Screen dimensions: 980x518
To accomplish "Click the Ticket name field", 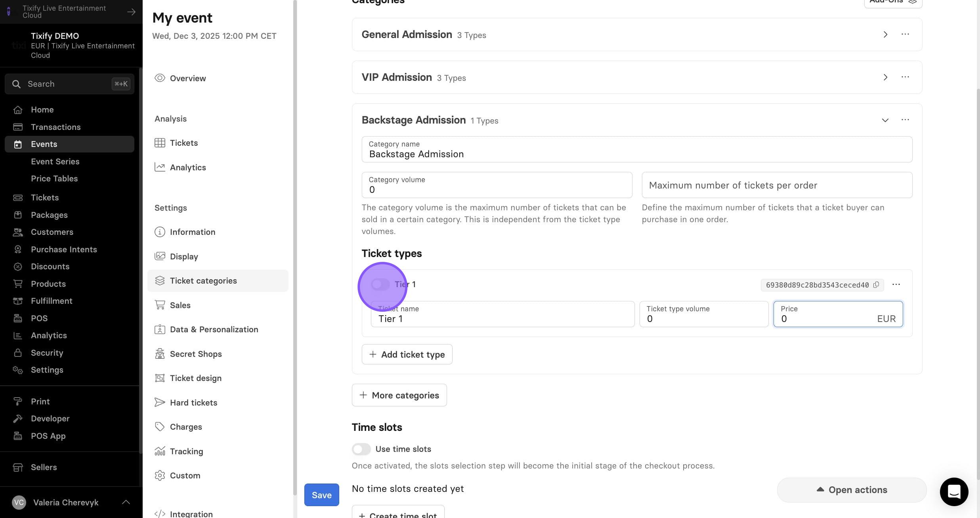I will pos(502,314).
